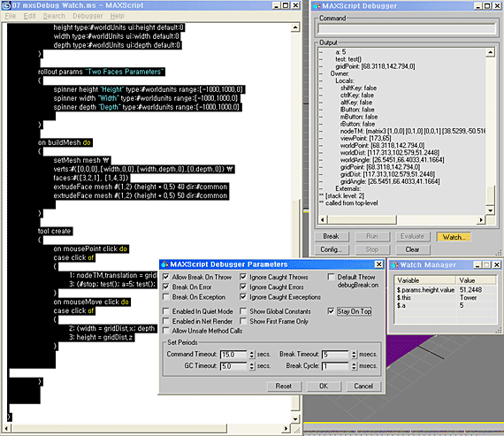
Task: Adjust the GC Timeout spinner arrows
Action: pos(252,366)
